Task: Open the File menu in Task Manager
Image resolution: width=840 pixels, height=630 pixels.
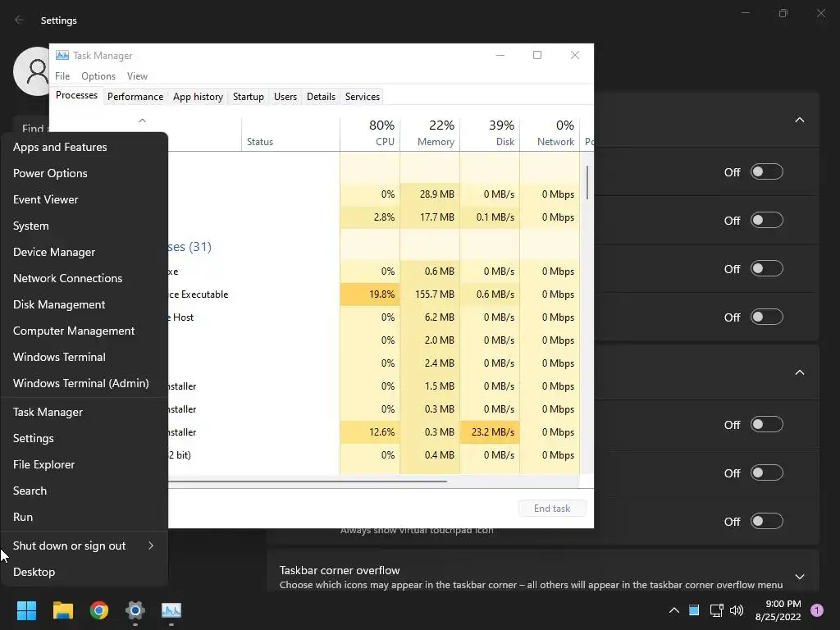Action: coord(62,76)
